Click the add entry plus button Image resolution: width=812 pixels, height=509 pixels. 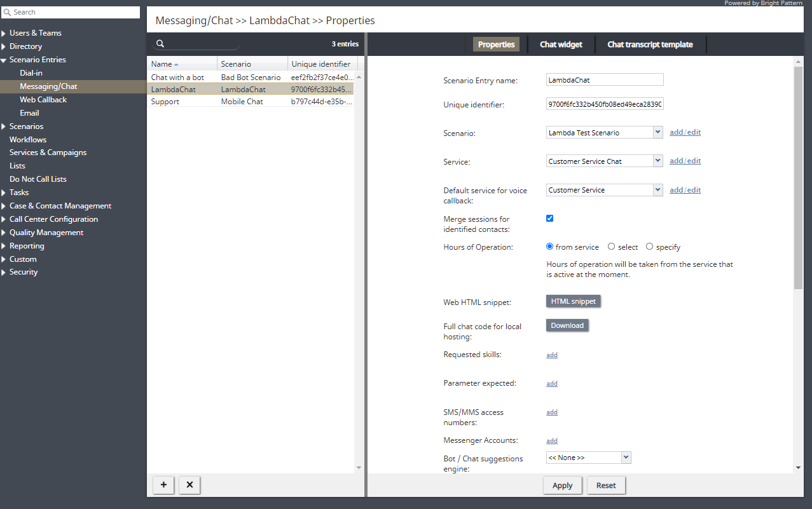pyautogui.click(x=163, y=485)
